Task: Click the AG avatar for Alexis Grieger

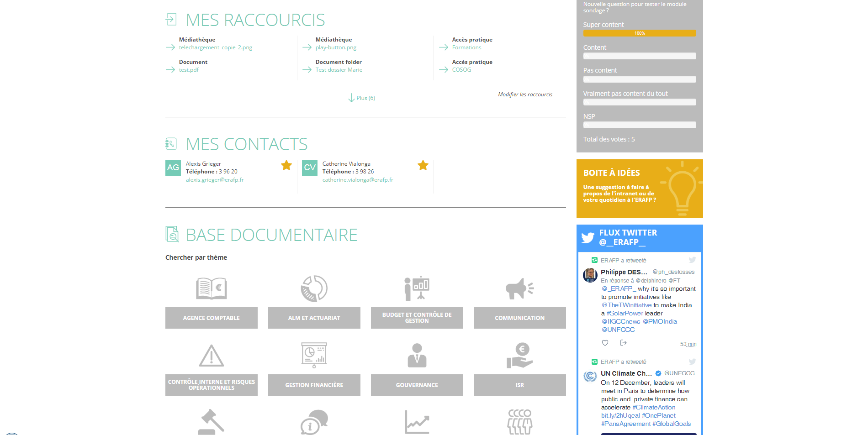Action: tap(173, 168)
